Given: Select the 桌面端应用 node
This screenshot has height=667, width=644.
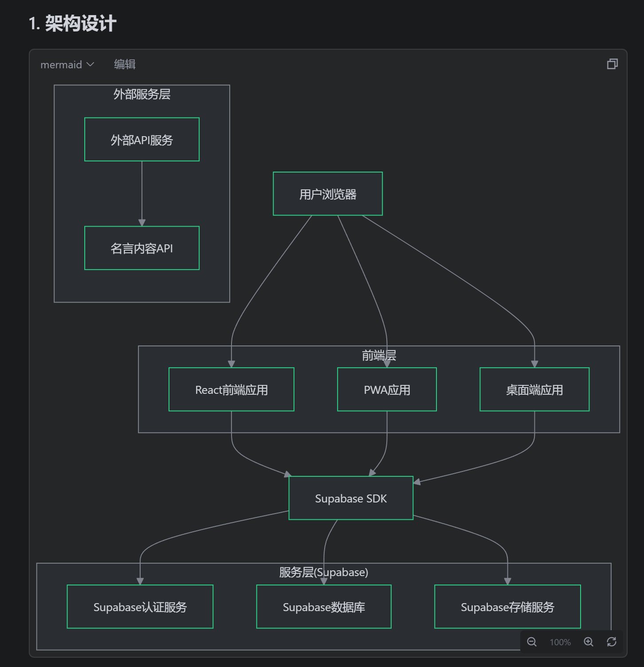Looking at the screenshot, I should point(534,389).
